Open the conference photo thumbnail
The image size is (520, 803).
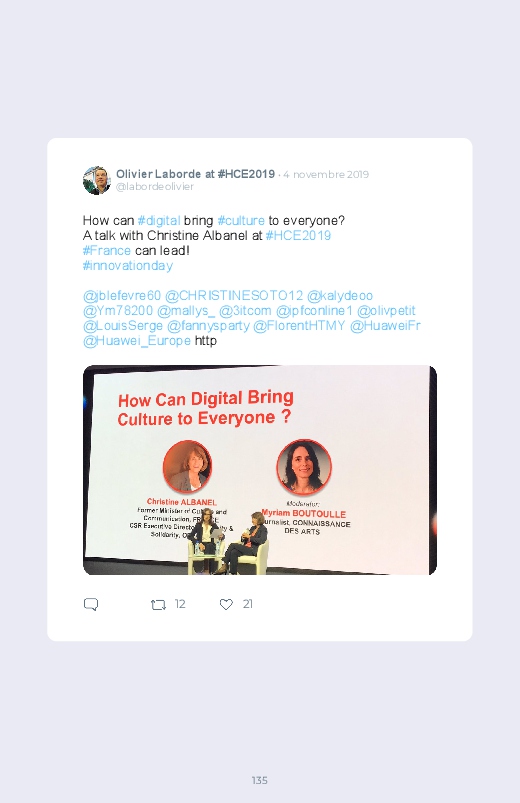coord(260,470)
